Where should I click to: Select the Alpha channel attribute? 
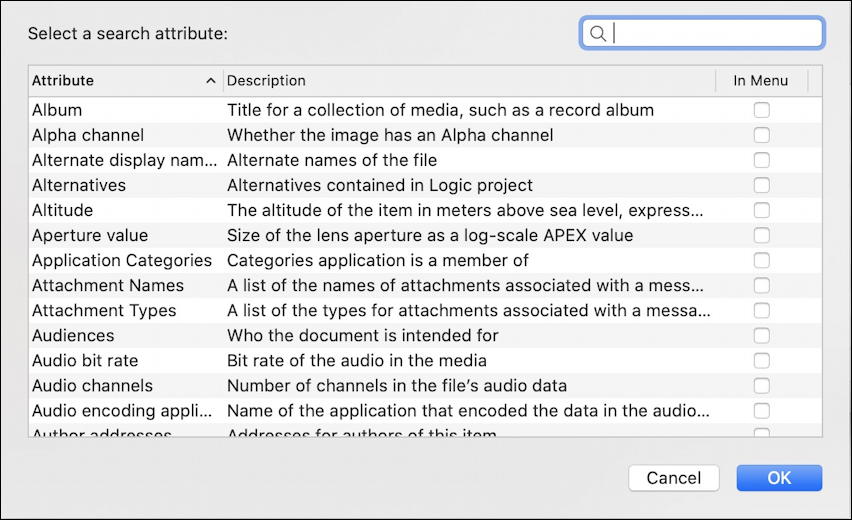[x=88, y=135]
